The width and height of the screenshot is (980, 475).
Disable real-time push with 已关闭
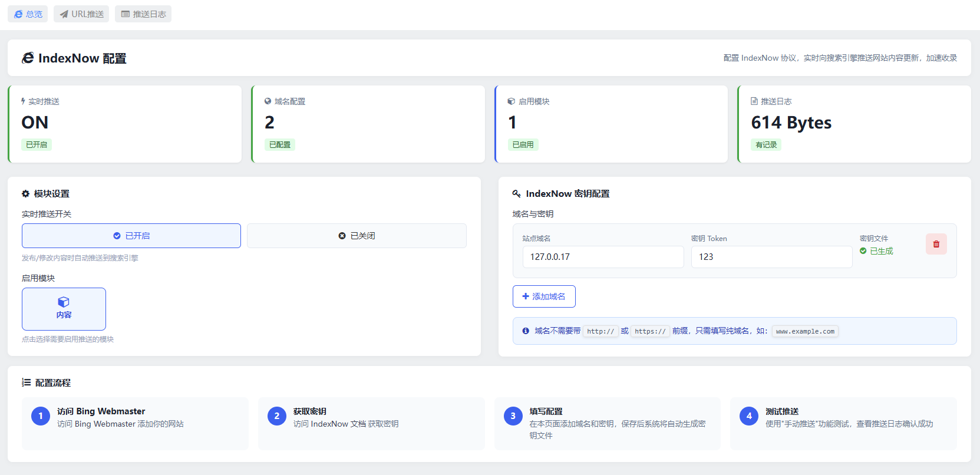click(357, 236)
